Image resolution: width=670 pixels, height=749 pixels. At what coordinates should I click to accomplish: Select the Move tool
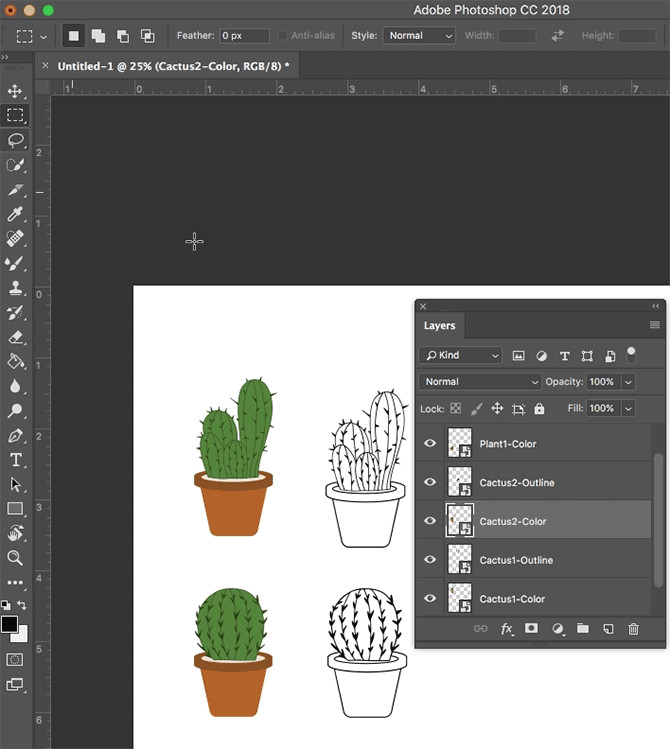15,91
